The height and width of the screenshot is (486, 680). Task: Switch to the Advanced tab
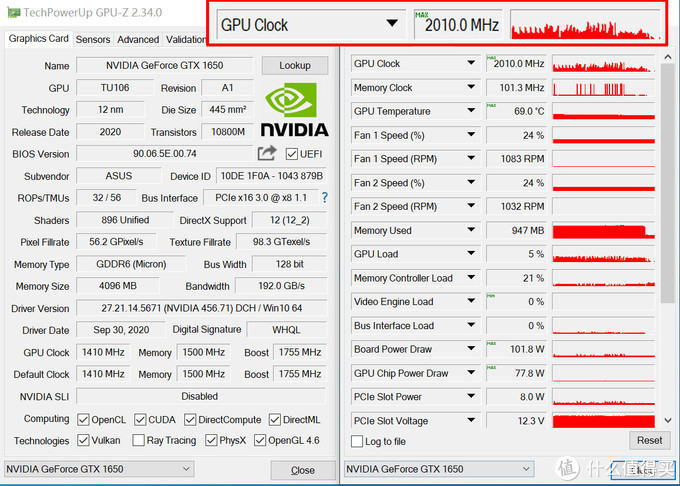pyautogui.click(x=138, y=39)
